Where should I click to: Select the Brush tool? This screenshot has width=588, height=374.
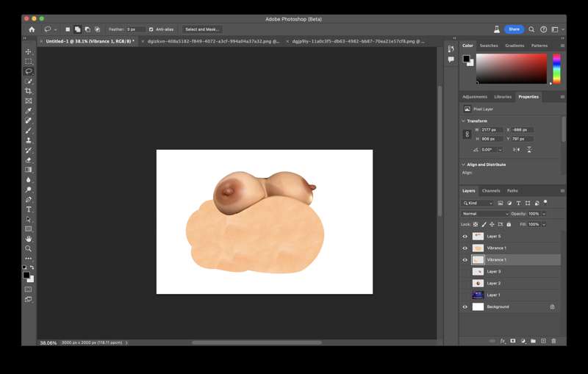29,130
